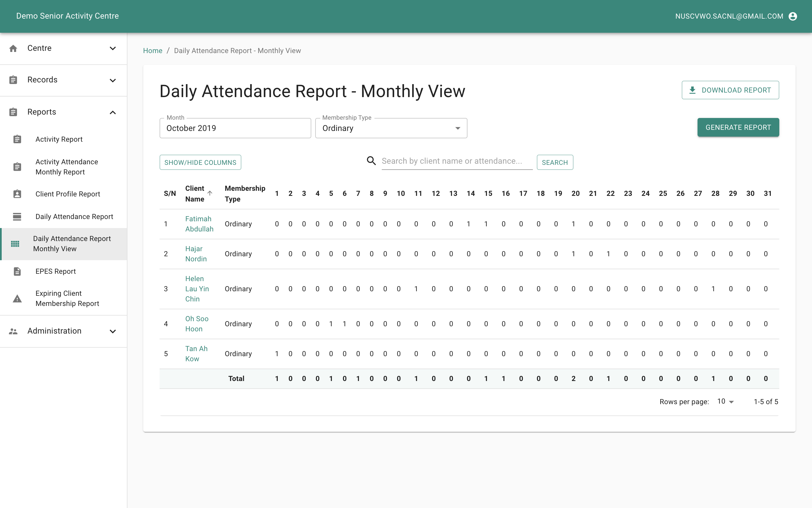812x508 pixels.
Task: Click the NUSCVWO.SACNL@GMAIL.COM account text
Action: (729, 16)
